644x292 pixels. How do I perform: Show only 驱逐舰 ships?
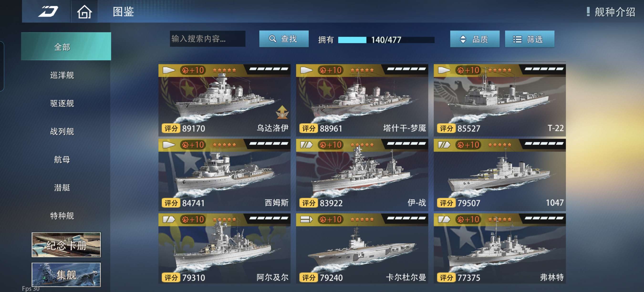tap(62, 103)
